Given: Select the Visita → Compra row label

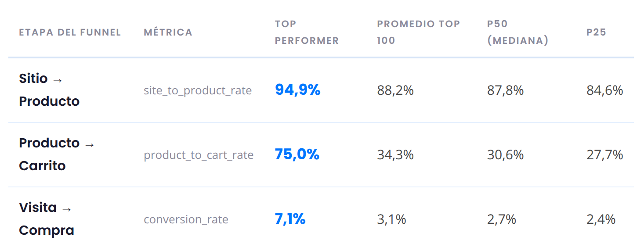Looking at the screenshot, I should pyautogui.click(x=47, y=219).
